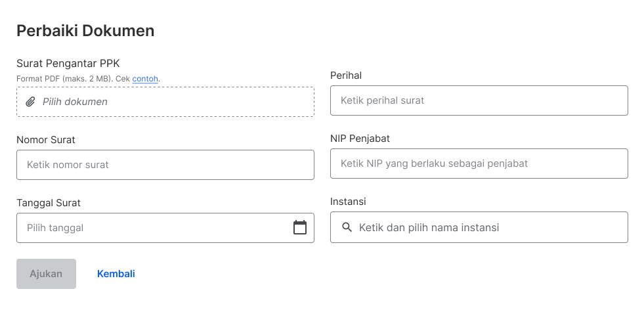Click the Perihal field label
This screenshot has height=310, width=644.
346,76
